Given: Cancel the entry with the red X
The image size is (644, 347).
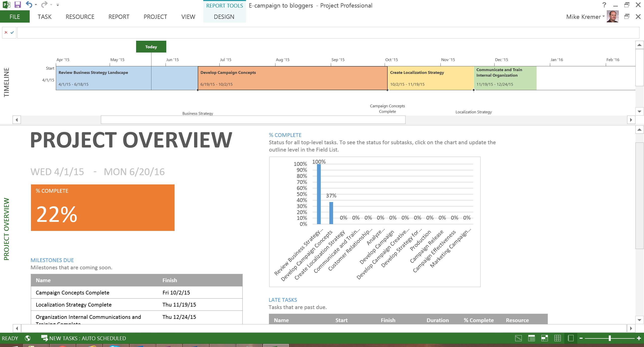Looking at the screenshot, I should point(6,32).
